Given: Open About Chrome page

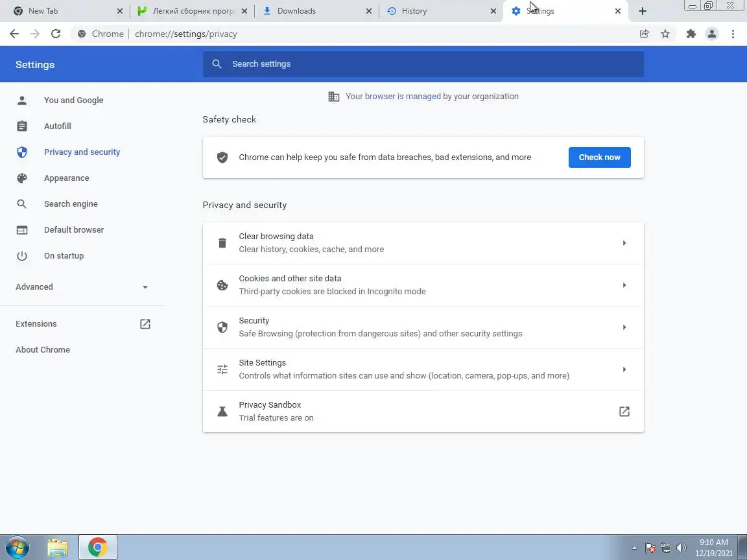Looking at the screenshot, I should click(x=43, y=349).
